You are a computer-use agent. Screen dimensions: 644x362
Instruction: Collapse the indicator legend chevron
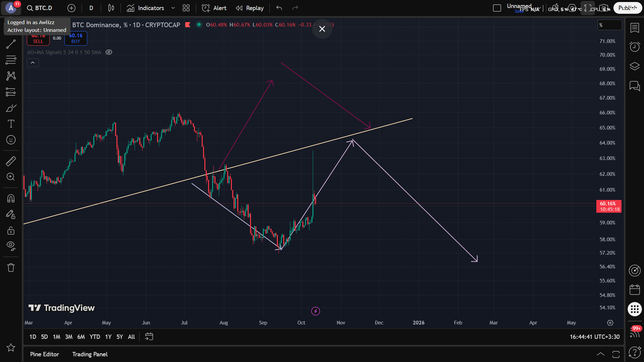(33, 63)
